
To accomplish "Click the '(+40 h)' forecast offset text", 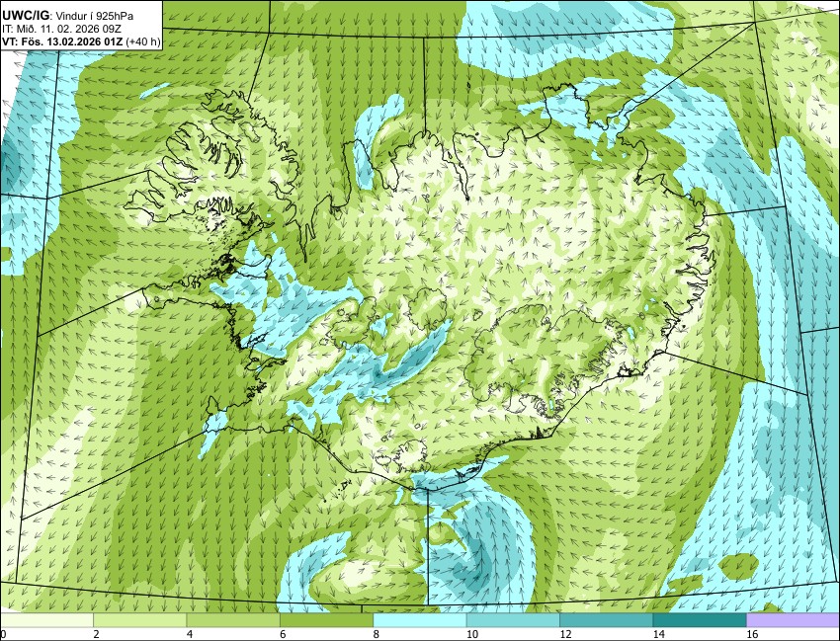I will pyautogui.click(x=142, y=42).
